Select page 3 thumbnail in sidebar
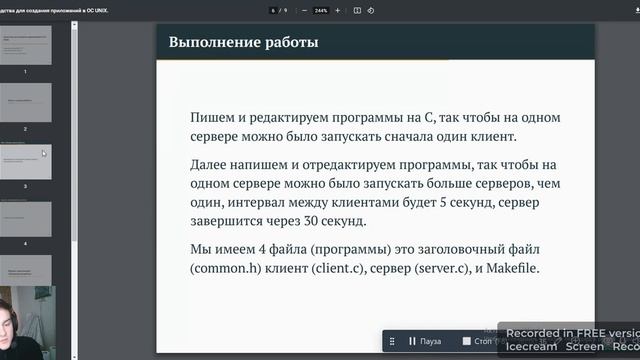The image size is (640, 360). [x=25, y=162]
